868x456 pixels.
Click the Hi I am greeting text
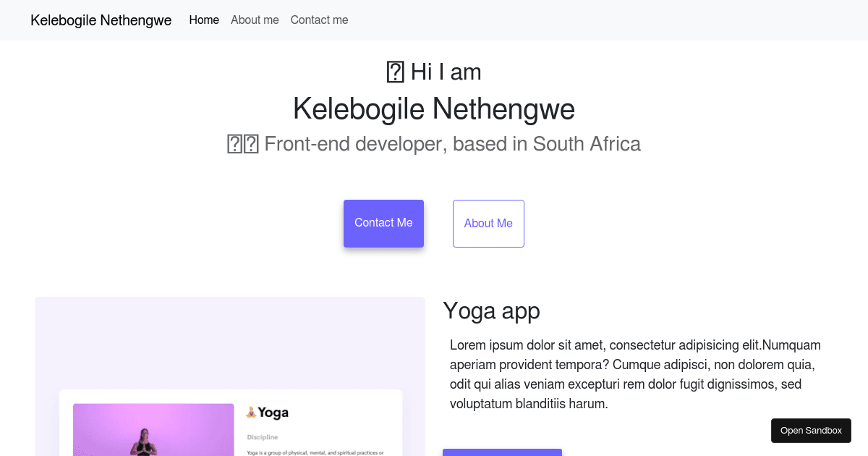coord(446,72)
